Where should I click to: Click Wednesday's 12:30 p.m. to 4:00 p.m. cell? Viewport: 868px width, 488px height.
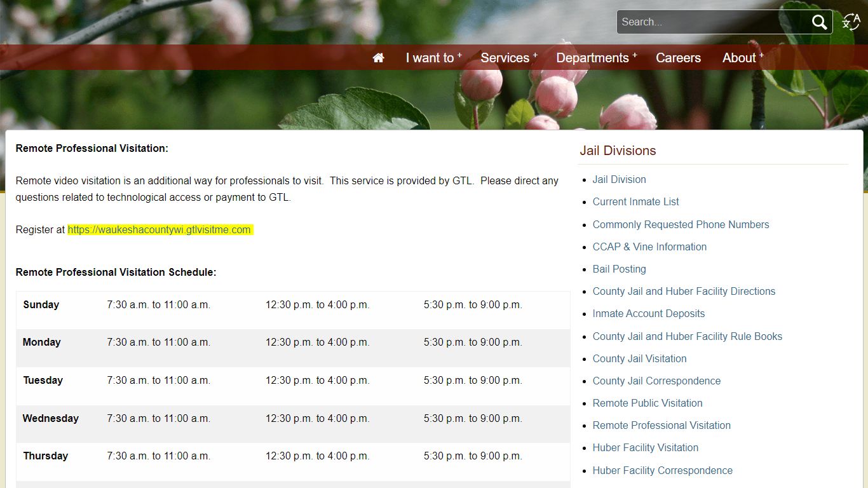coord(317,419)
